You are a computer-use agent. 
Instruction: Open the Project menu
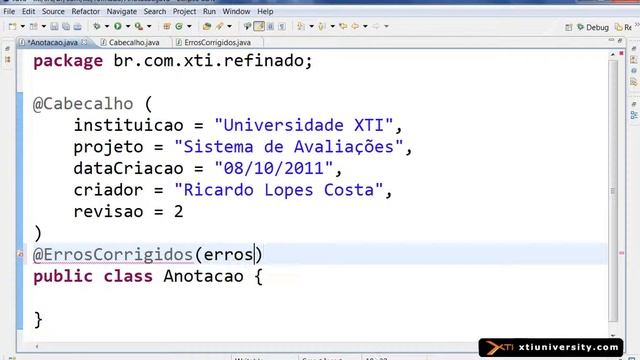coord(184,11)
